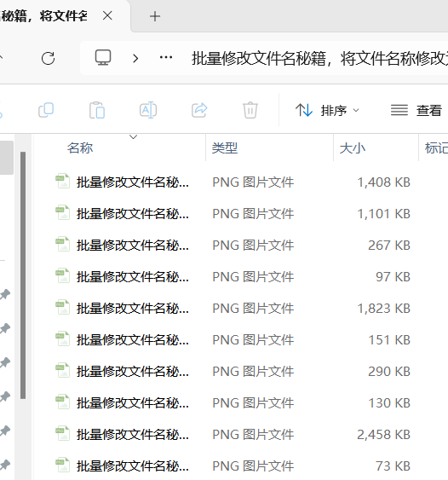Click the Paste clipboard icon
The height and width of the screenshot is (480, 448).
[97, 110]
